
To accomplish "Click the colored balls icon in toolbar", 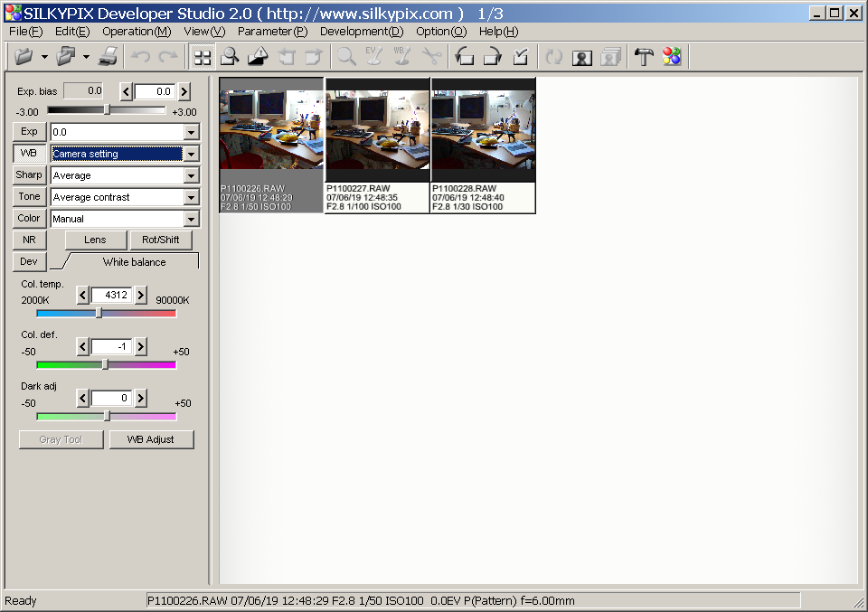I will click(x=672, y=57).
